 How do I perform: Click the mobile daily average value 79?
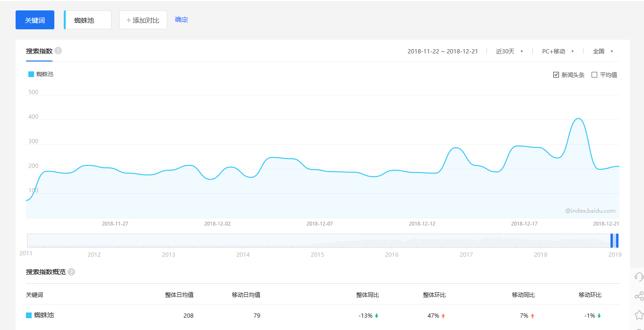[x=257, y=316]
